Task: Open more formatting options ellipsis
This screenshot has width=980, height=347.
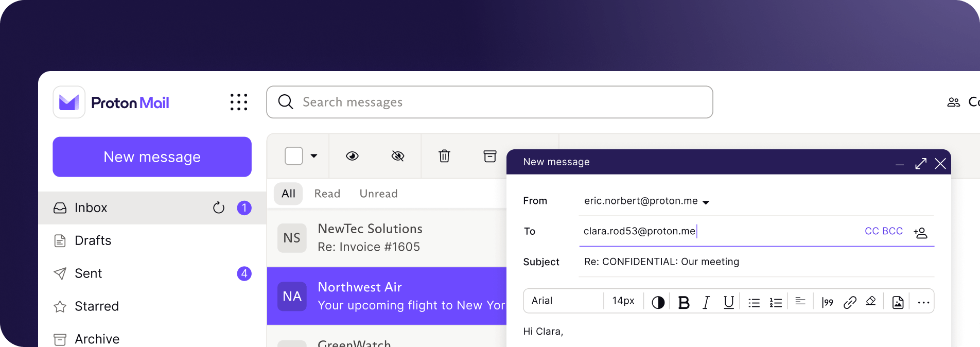Action: point(923,303)
